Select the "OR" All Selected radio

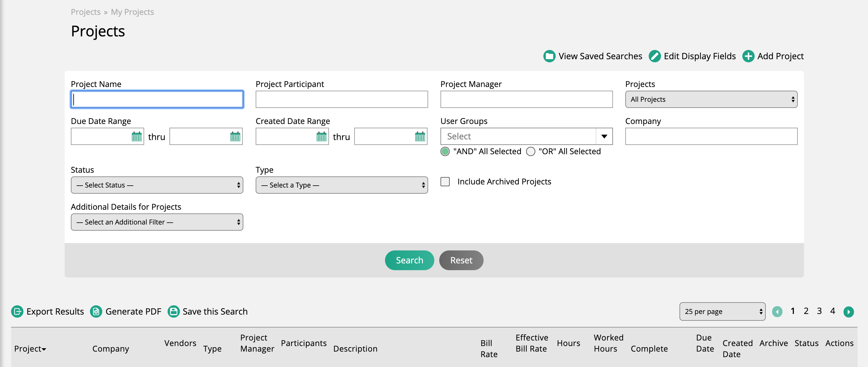531,151
